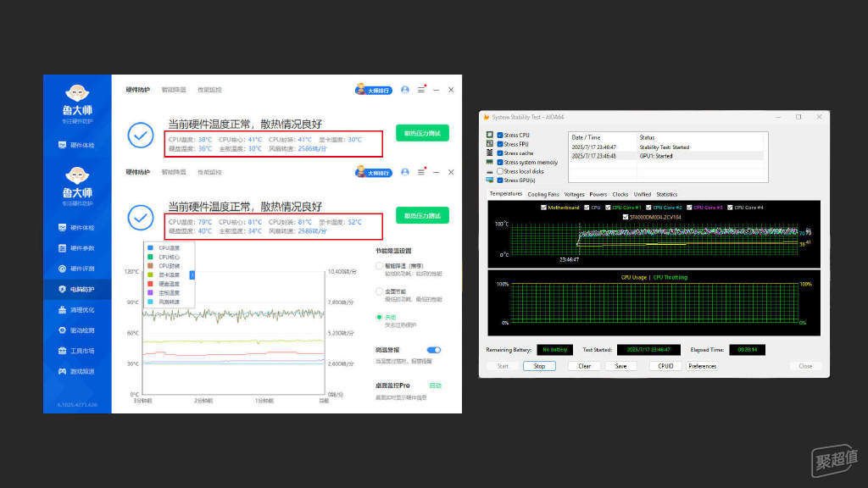Screen dimensions: 868x488
Task: Click 散热压力测试 button beside the 38°C readings
Action: point(422,133)
